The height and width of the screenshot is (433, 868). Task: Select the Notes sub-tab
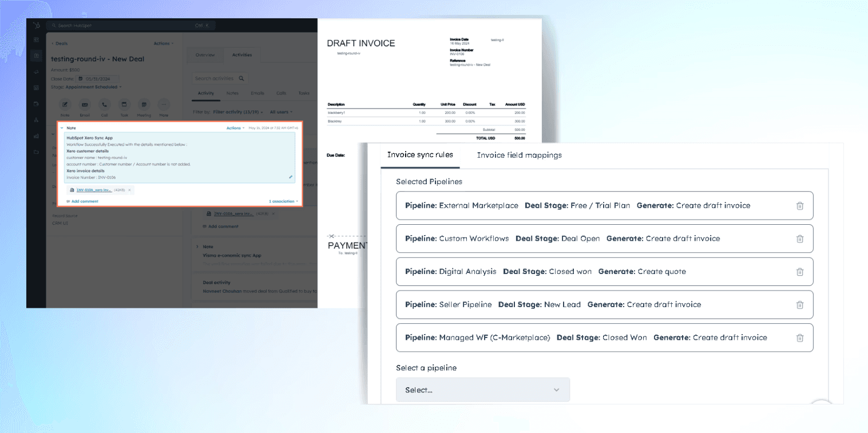(x=232, y=93)
